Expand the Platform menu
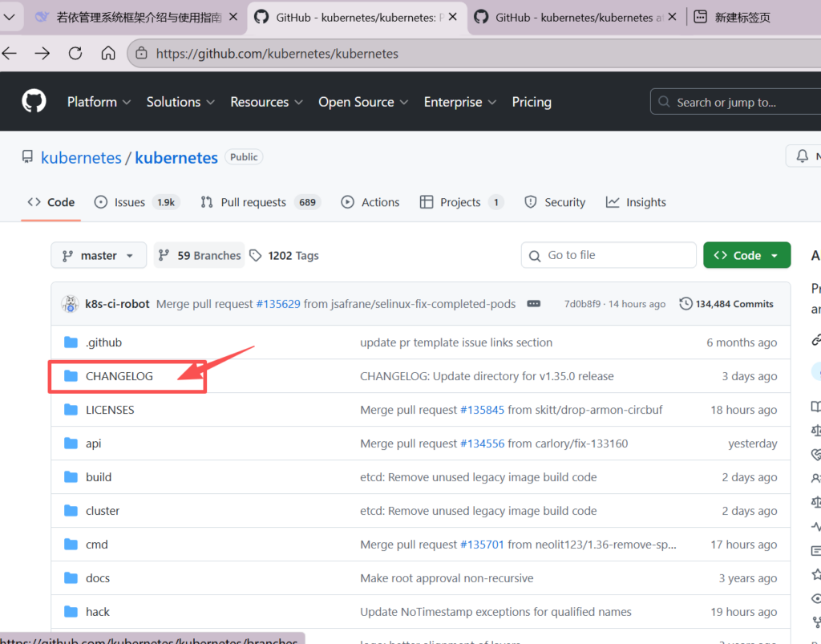821x644 pixels. coord(100,102)
